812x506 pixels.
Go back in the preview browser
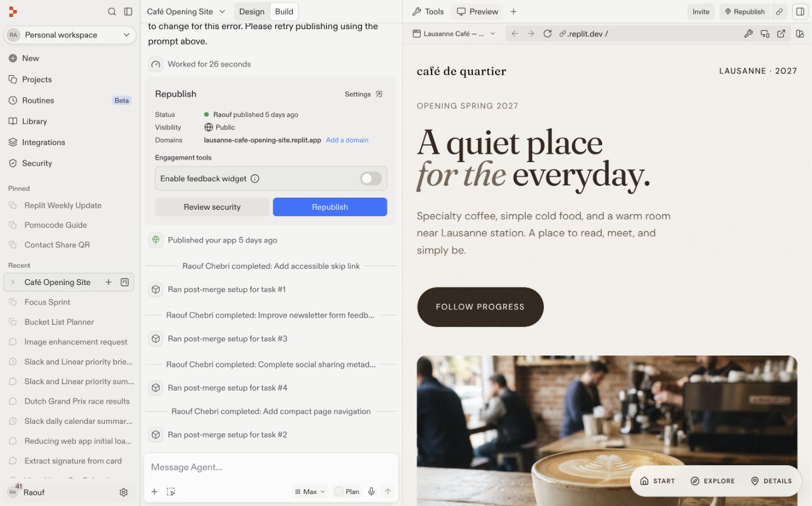(x=515, y=34)
